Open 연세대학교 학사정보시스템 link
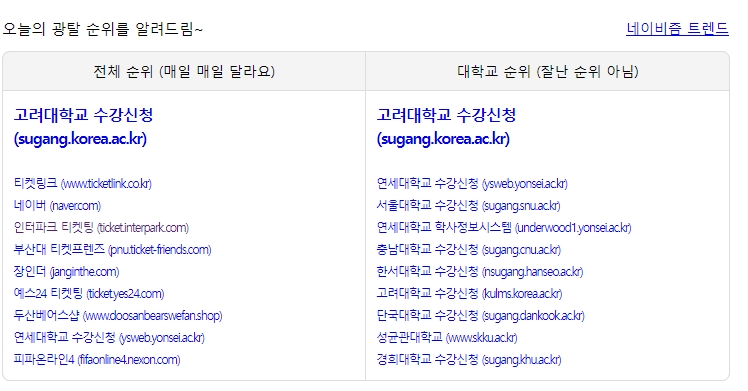This screenshot has height=391, width=748. 504,227
